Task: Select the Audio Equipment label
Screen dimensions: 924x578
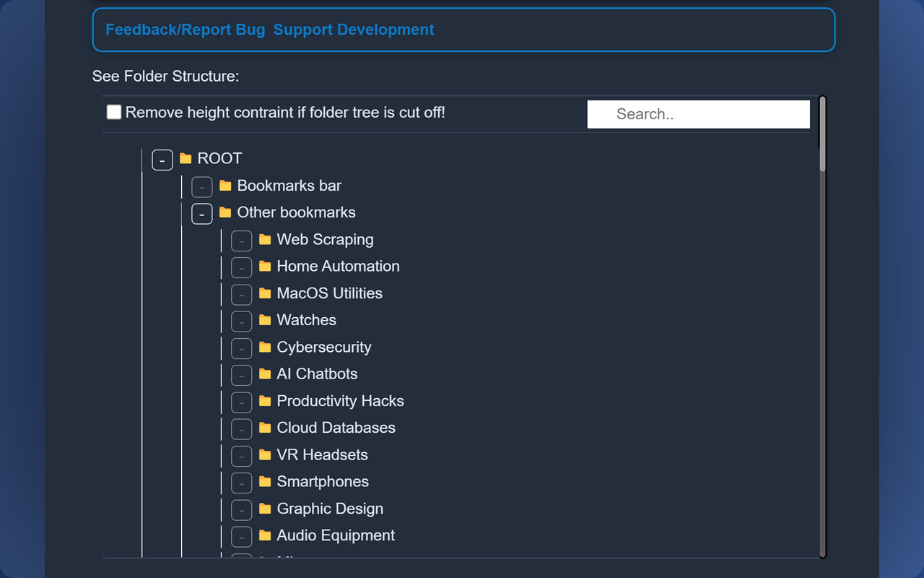Action: coord(336,535)
